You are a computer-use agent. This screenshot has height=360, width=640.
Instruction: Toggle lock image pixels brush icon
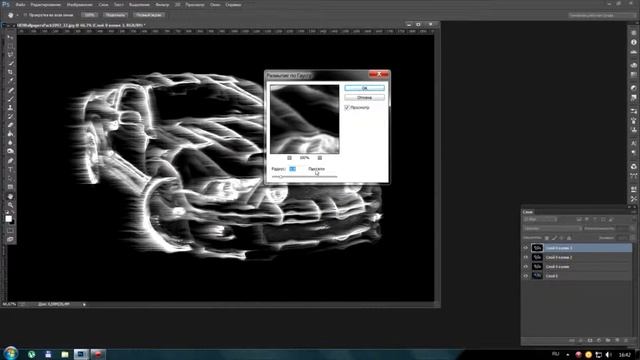554,238
